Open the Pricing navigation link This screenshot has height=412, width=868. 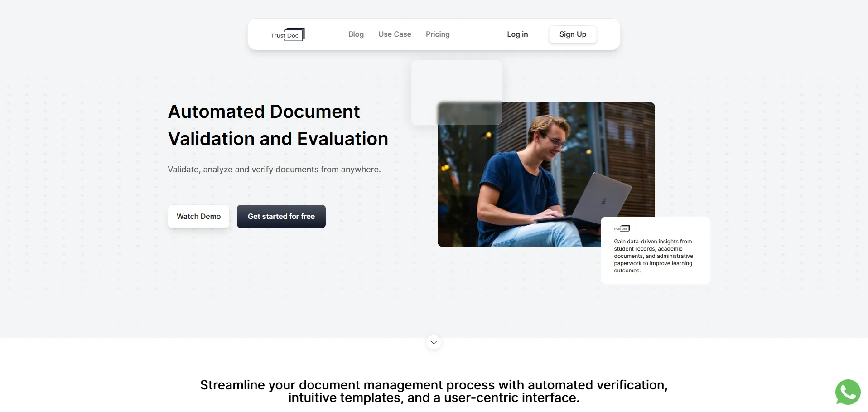coord(437,34)
